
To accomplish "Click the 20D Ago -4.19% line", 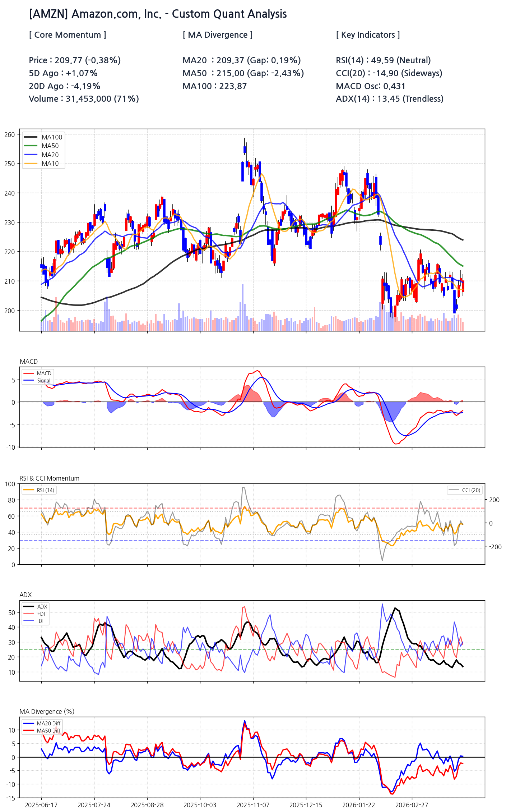I will [x=65, y=86].
